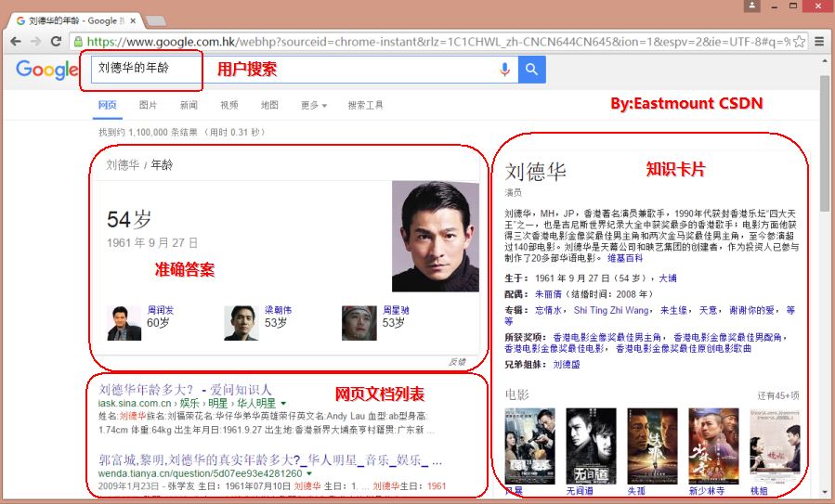Click the vertical page scrollbar thumb
This screenshot has width=835, height=504.
pyautogui.click(x=825, y=144)
